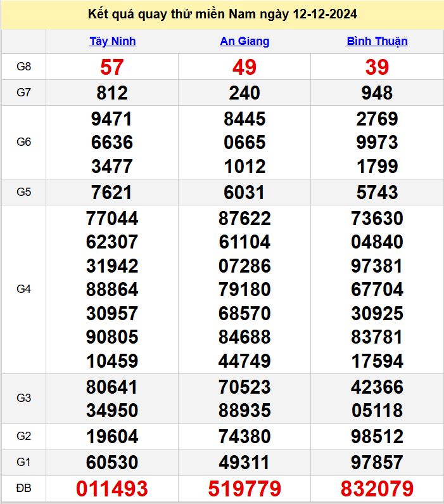444x504 pixels.
Task: Click the G4 number 04840
Action: [x=377, y=242]
